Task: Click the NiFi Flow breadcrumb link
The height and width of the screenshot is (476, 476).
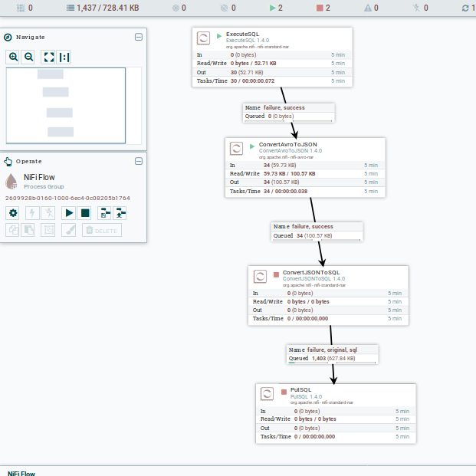Action: click(x=21, y=473)
